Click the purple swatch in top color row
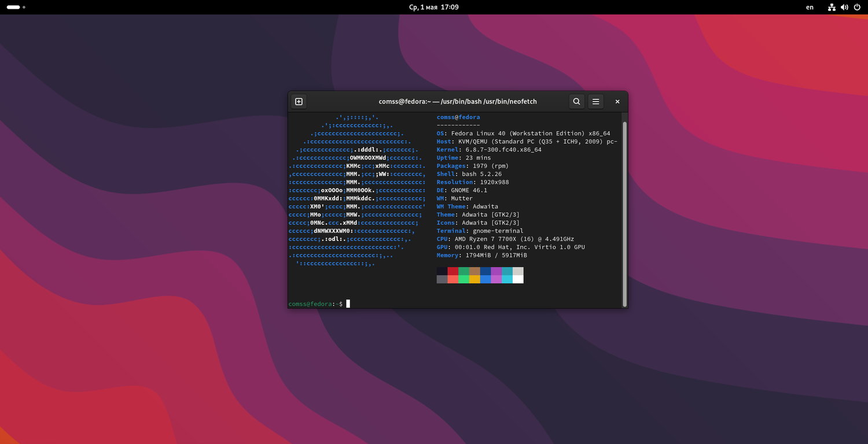This screenshot has height=444, width=868. [x=496, y=271]
